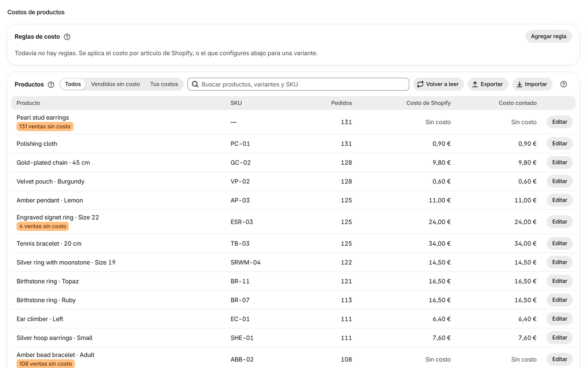The width and height of the screenshot is (588, 368).
Task: Select SKU cell SRWM-04
Action: [246, 262]
